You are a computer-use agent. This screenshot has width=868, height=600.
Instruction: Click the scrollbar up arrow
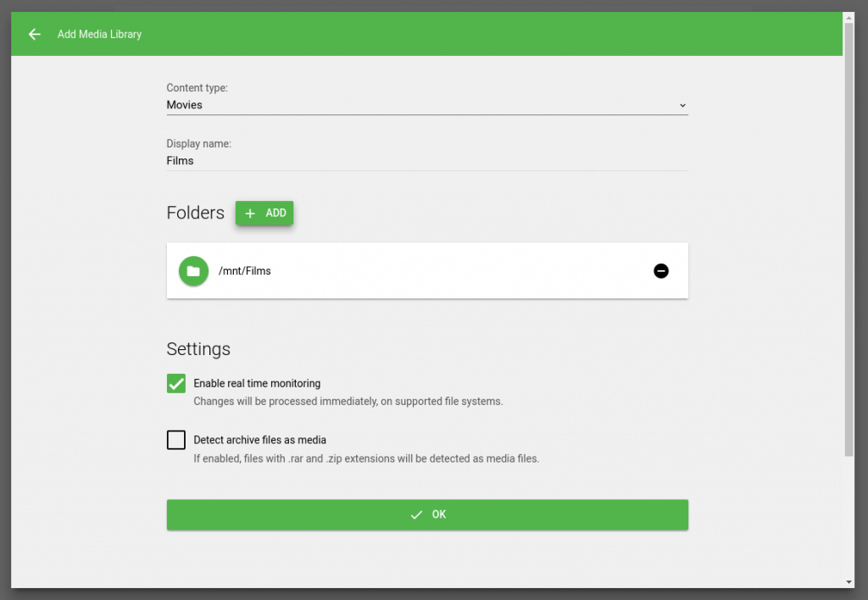849,18
